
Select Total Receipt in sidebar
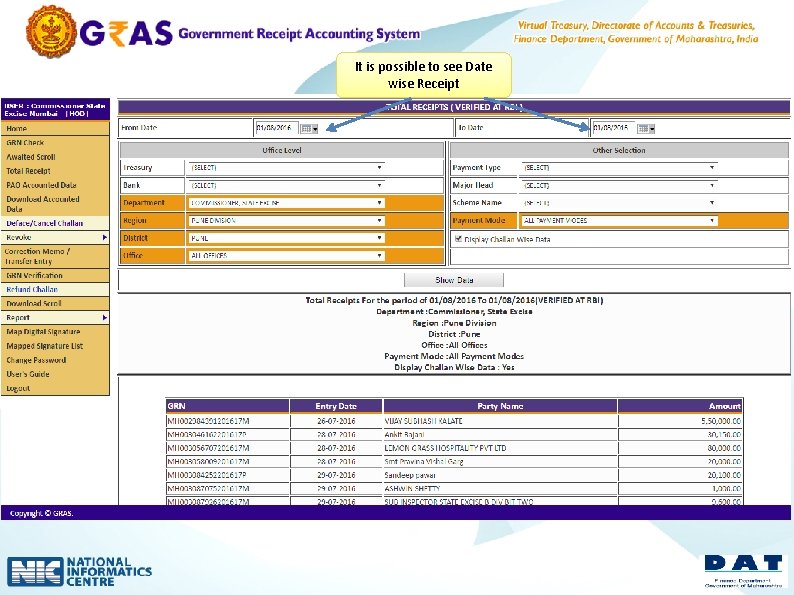[x=55, y=171]
